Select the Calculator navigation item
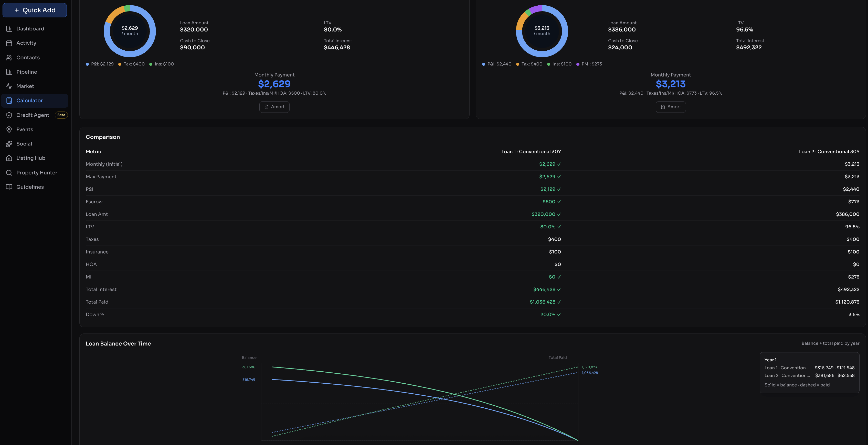 pos(29,100)
